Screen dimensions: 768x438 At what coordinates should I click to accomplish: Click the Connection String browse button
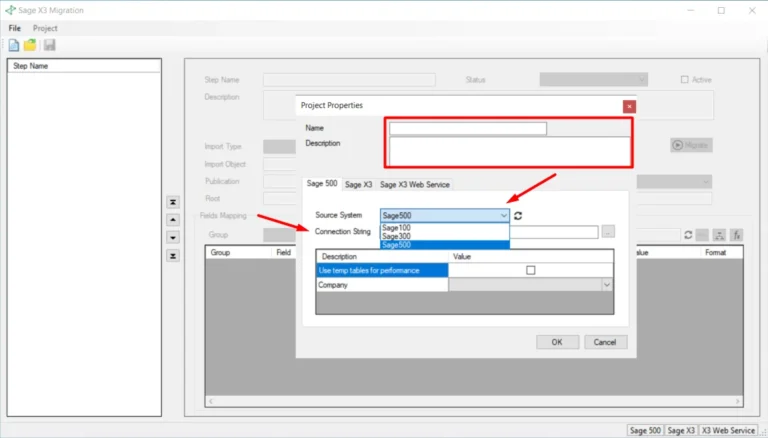(608, 232)
